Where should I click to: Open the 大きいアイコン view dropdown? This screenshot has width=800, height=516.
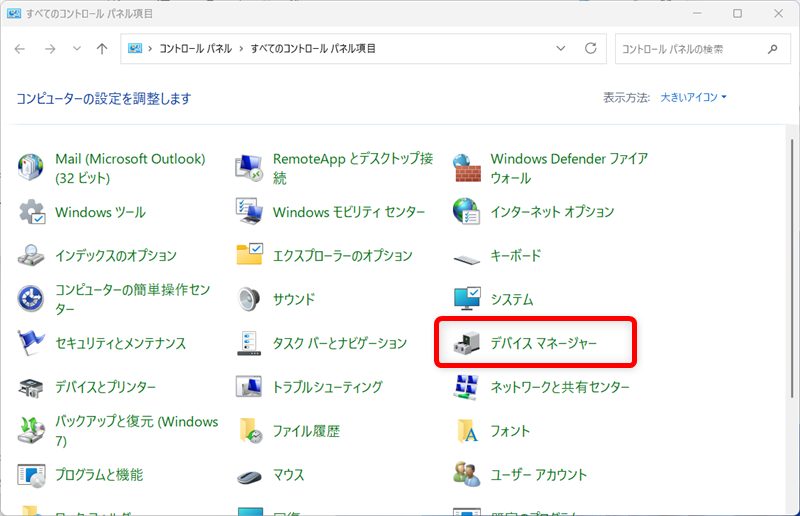coord(693,97)
